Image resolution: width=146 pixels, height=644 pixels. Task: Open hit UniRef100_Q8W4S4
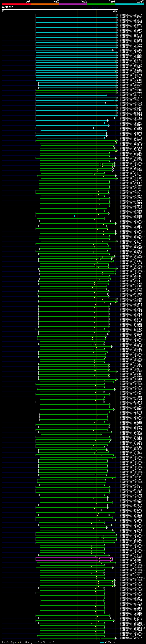131,22
